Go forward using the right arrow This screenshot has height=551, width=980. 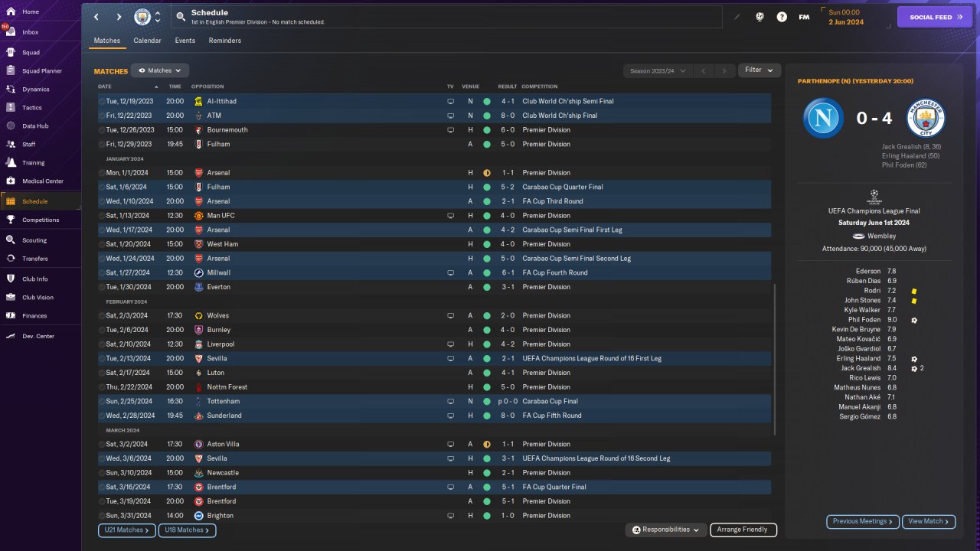(119, 17)
